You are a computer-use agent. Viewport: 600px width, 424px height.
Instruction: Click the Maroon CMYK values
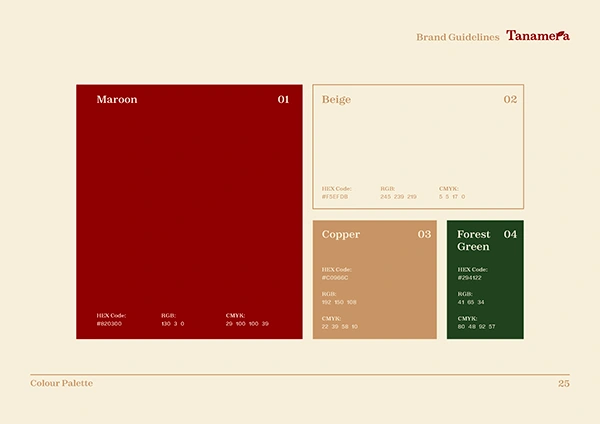click(x=247, y=324)
